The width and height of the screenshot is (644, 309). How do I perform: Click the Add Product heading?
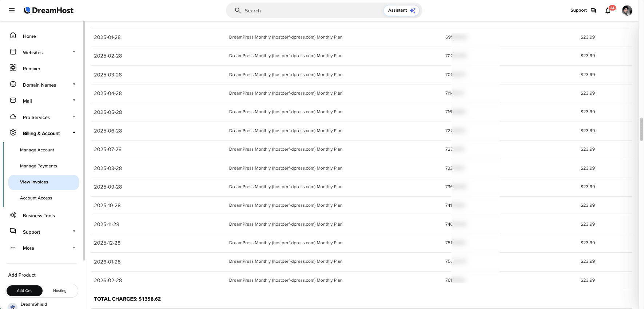pos(22,275)
